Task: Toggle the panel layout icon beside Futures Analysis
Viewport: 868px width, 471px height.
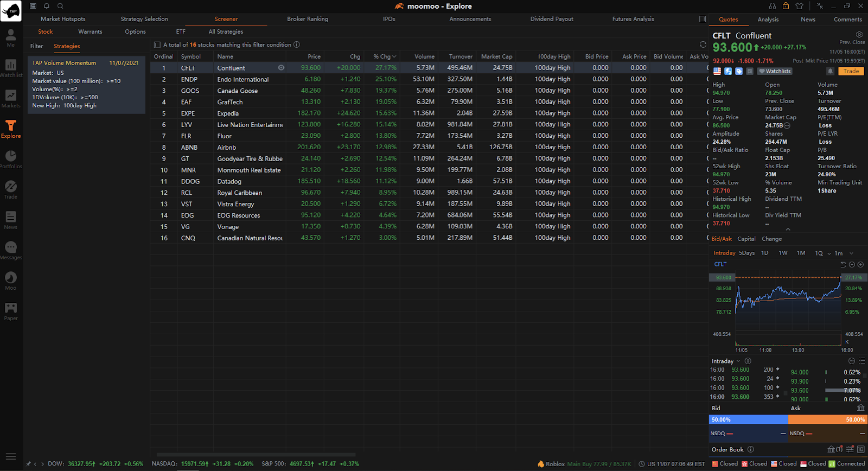Action: click(703, 19)
